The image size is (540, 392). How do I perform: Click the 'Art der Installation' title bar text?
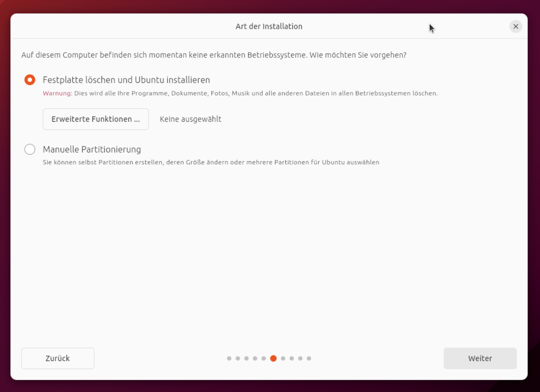pos(269,26)
